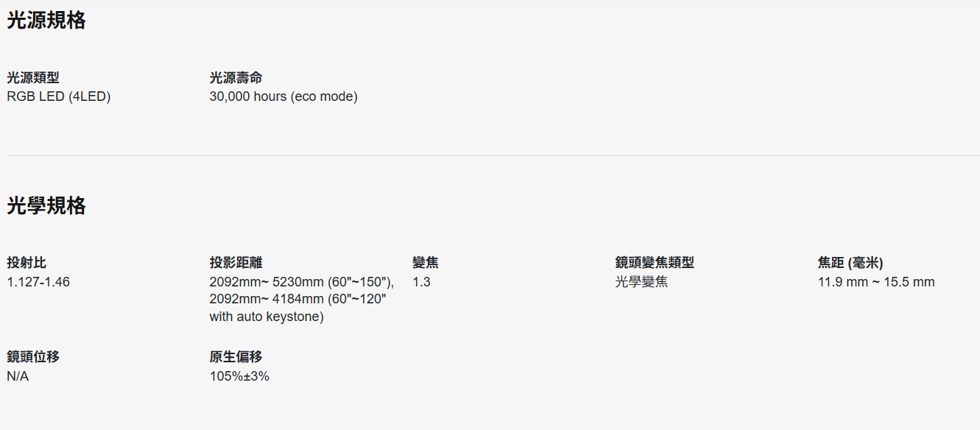Screen dimensions: 980x430
Task: Select the 1.127-1.46 throw ratio value
Action: click(38, 282)
